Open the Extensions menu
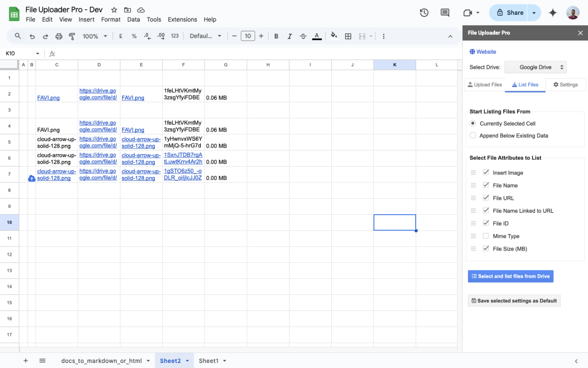 [x=182, y=19]
